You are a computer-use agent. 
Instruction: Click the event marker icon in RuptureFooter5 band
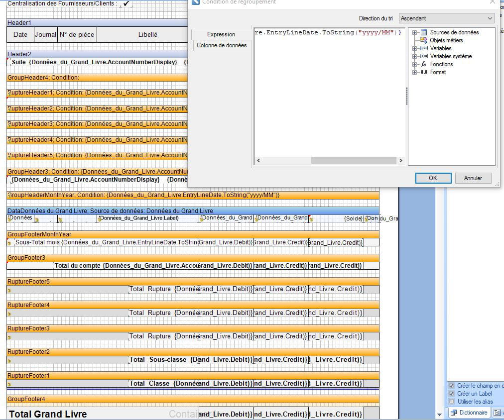click(9, 290)
